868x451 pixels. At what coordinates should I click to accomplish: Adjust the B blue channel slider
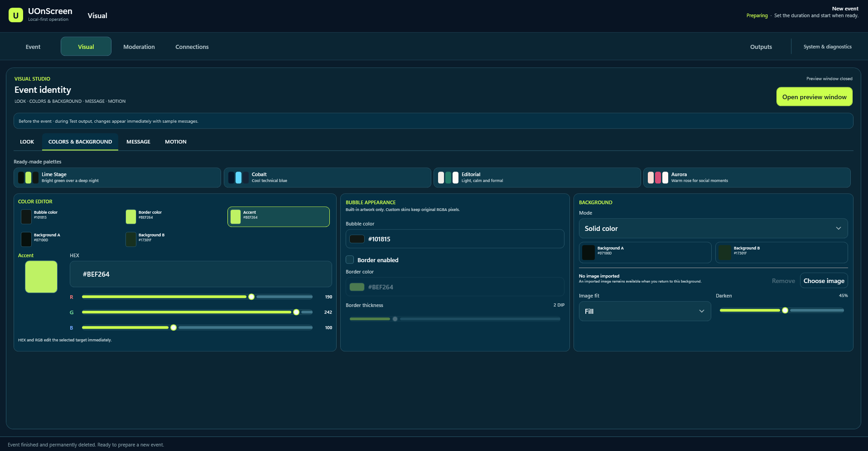click(197, 328)
